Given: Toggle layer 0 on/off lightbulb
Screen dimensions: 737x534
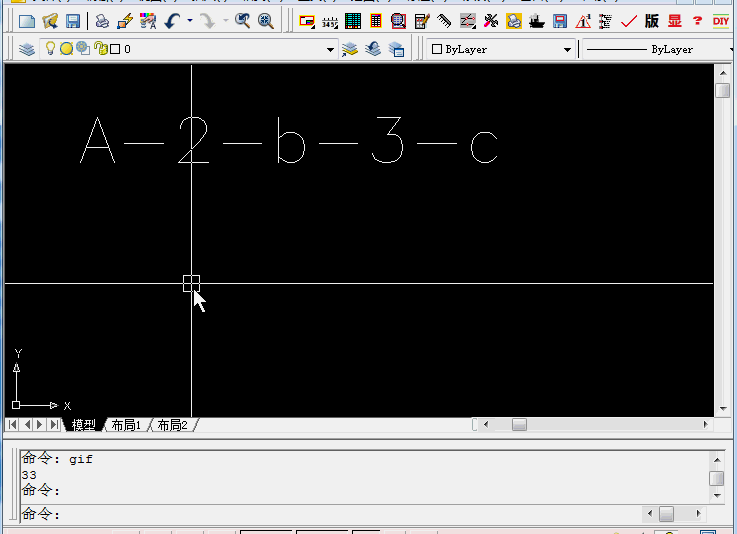Looking at the screenshot, I should [x=50, y=48].
